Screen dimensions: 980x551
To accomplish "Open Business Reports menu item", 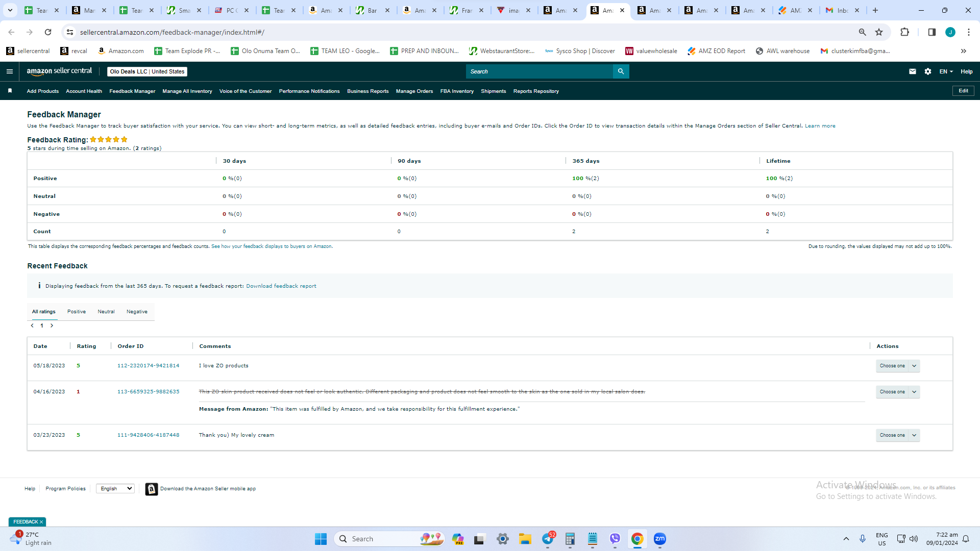I will coord(368,91).
